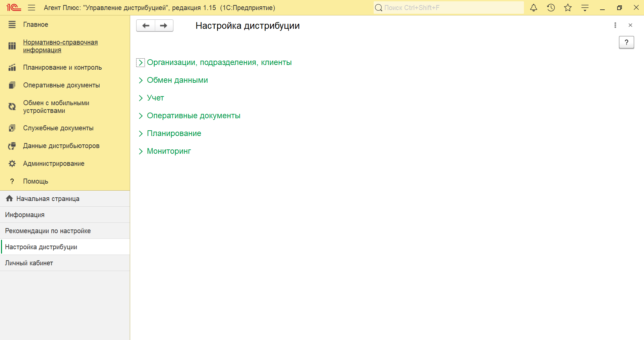The width and height of the screenshot is (644, 340).
Task: Go back with the left arrow button
Action: click(146, 25)
